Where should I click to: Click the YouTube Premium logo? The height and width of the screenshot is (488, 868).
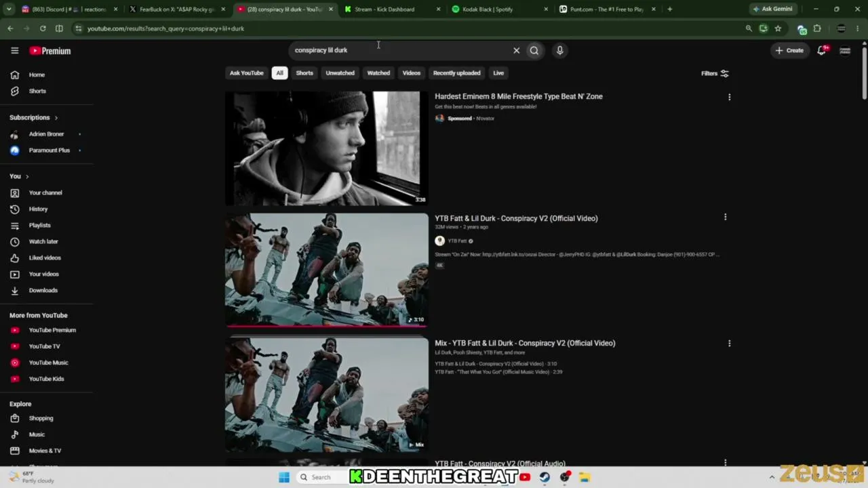(x=50, y=51)
